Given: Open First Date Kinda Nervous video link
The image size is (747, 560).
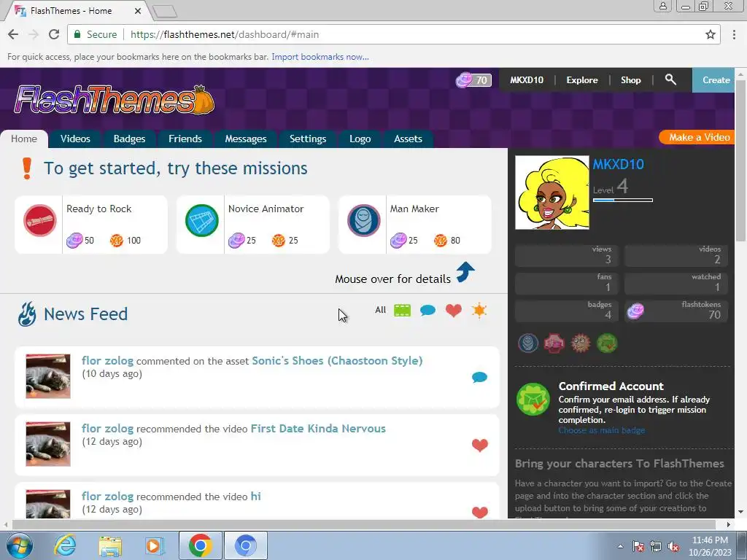Looking at the screenshot, I should tap(318, 428).
